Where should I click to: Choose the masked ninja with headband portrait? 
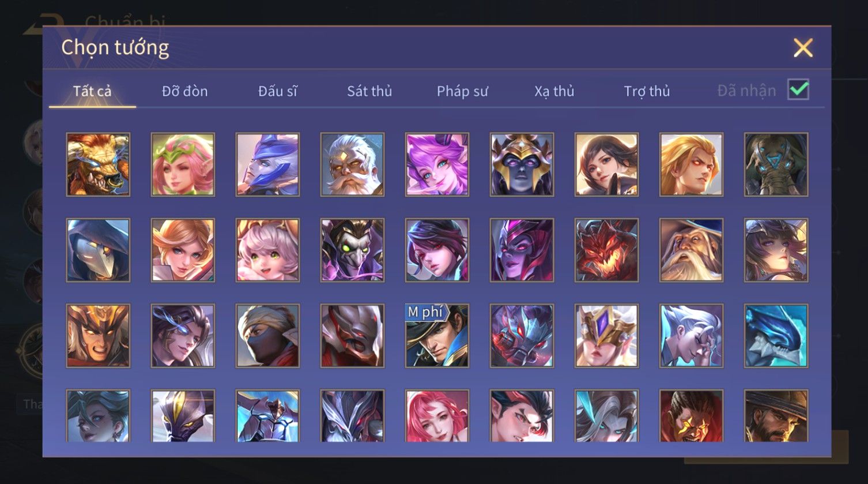coord(267,336)
